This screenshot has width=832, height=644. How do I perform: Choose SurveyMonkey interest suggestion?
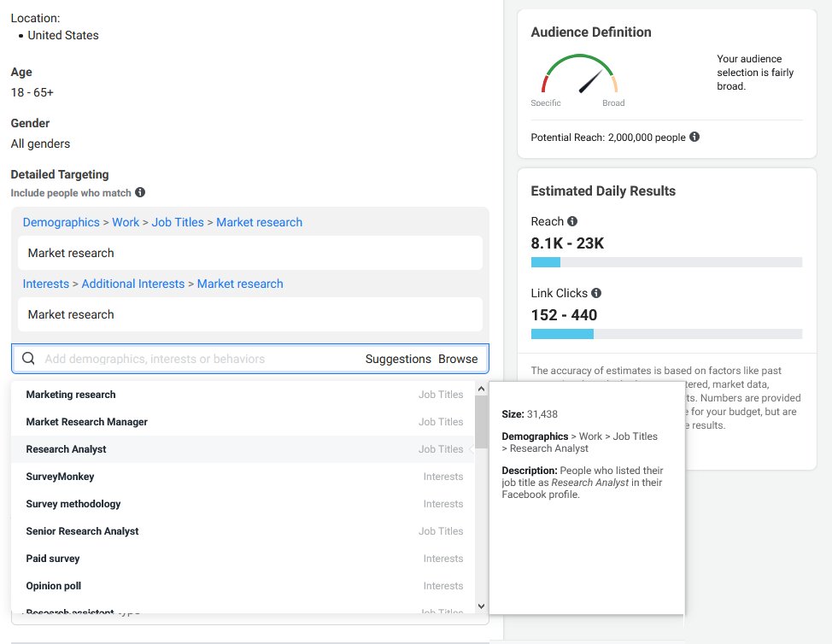point(243,477)
